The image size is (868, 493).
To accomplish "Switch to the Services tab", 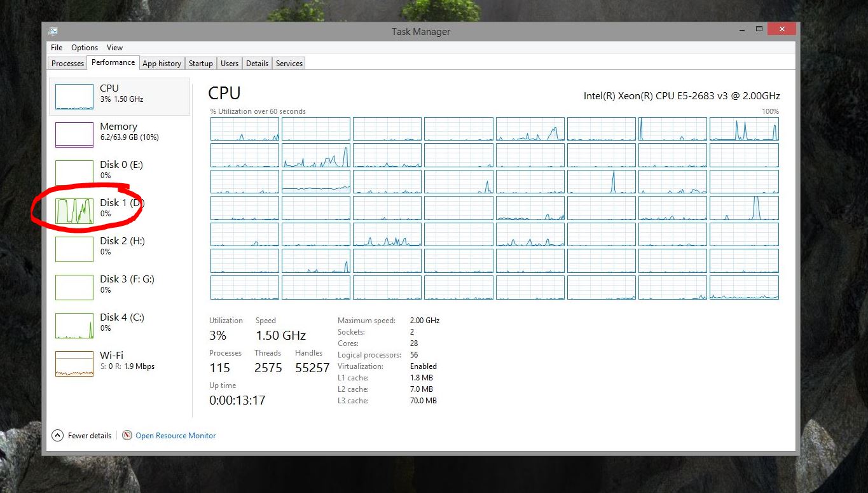I will click(289, 64).
